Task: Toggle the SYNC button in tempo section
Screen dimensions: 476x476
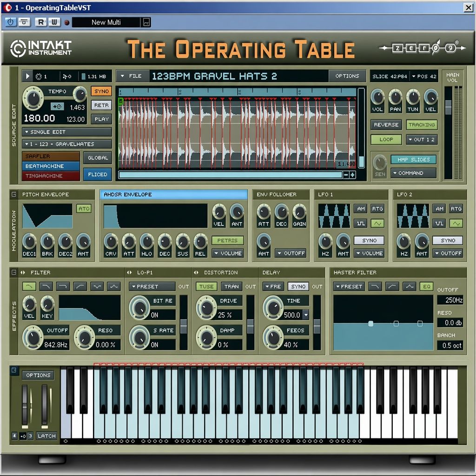Action: point(101,91)
